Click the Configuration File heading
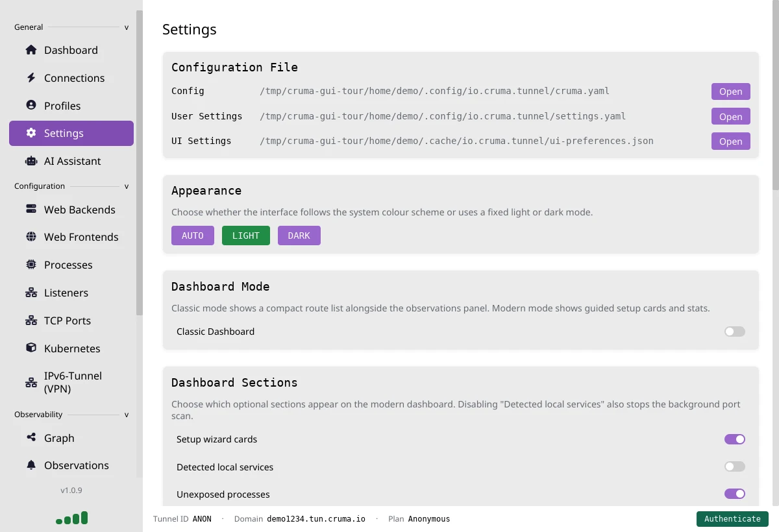The image size is (779, 532). [234, 67]
